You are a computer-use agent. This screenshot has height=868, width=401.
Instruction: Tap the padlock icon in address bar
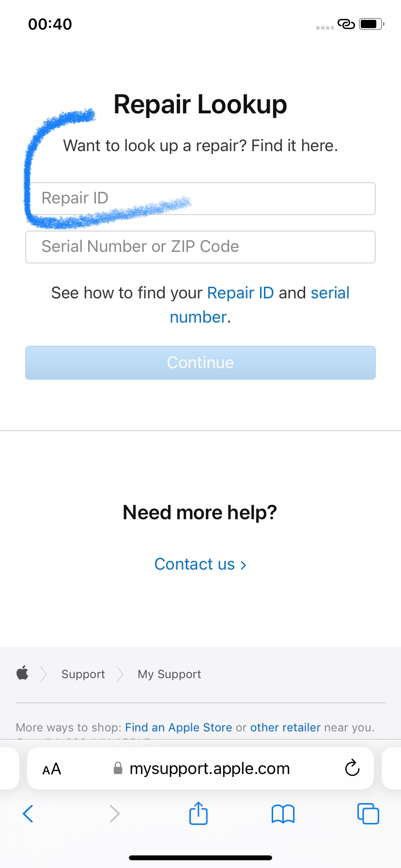click(118, 768)
